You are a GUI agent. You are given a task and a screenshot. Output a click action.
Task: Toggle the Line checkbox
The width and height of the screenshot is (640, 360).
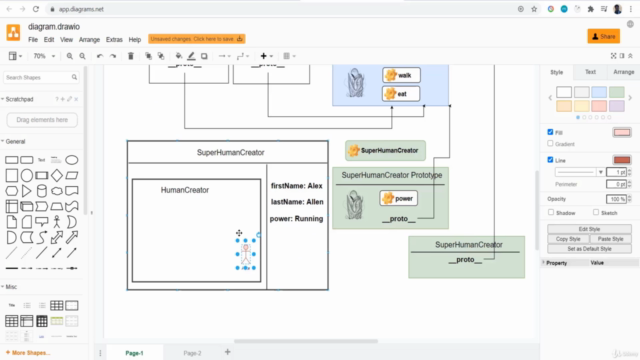coord(550,160)
